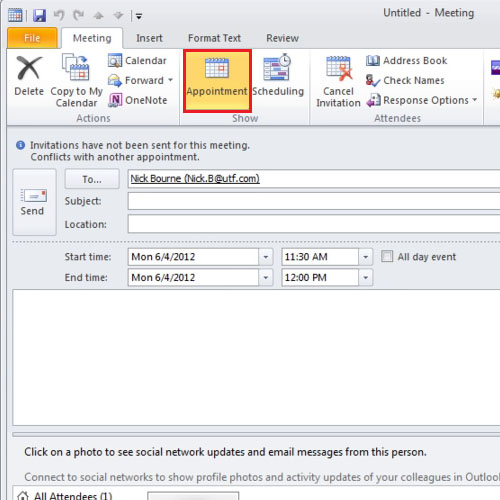Click in the meeting body text area
The height and width of the screenshot is (500, 500).
[x=256, y=357]
